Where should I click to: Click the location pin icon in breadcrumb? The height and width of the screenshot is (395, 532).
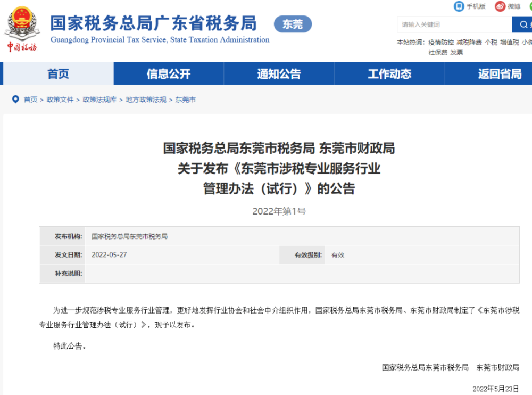tap(15, 100)
